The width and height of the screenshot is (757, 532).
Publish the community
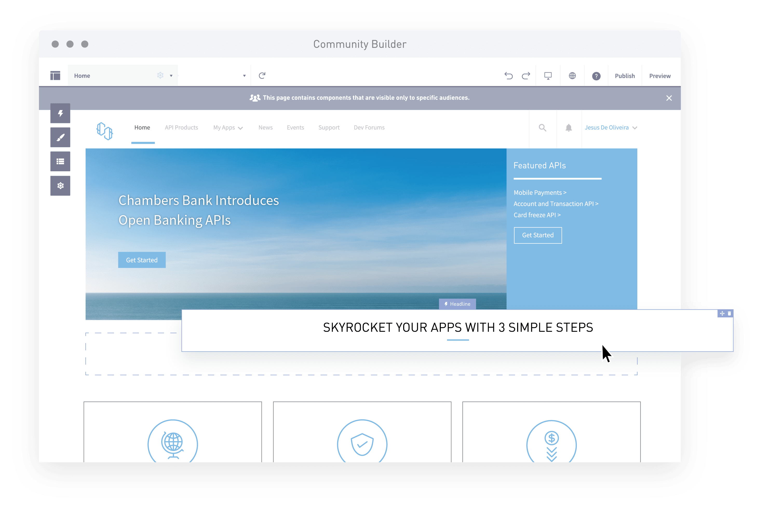625,76
